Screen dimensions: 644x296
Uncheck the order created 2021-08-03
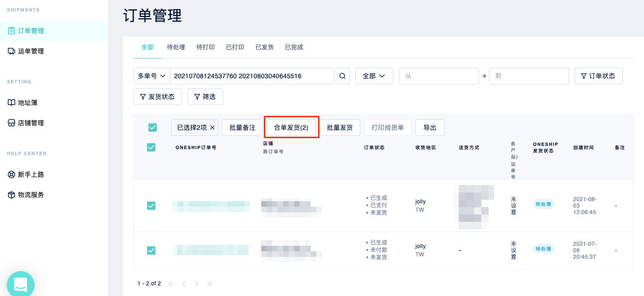pos(151,206)
